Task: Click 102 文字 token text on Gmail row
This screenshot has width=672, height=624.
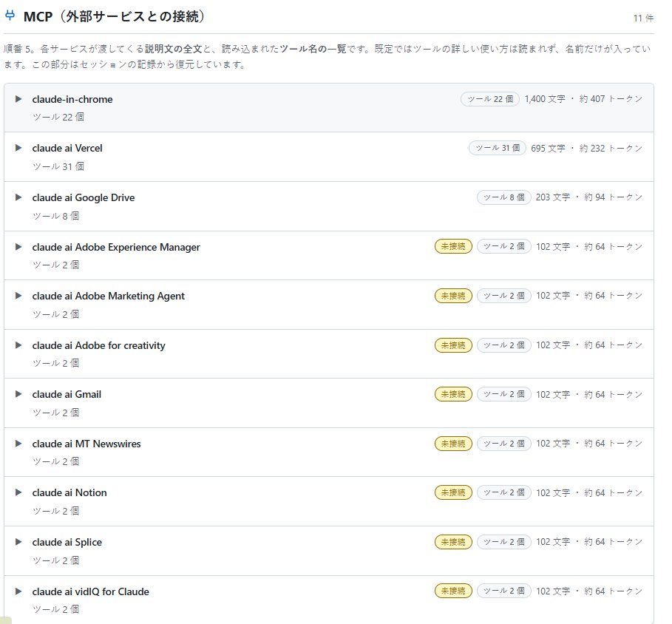Action: (589, 394)
